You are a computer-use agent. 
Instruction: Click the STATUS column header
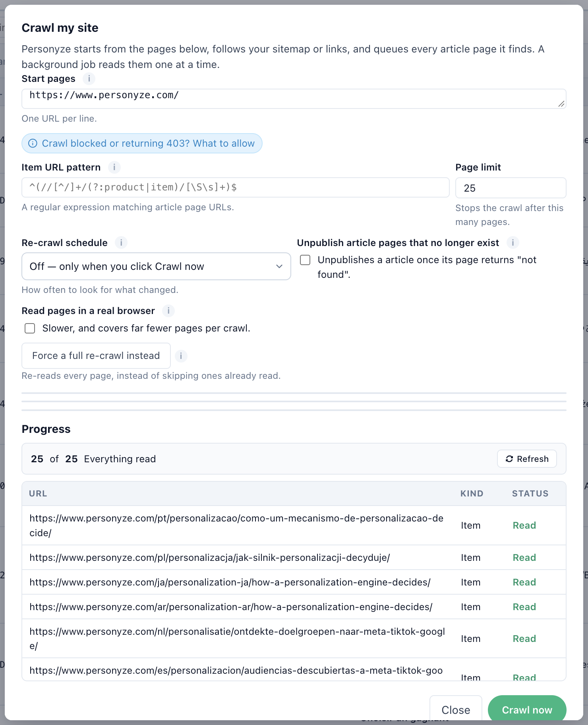[x=530, y=494]
